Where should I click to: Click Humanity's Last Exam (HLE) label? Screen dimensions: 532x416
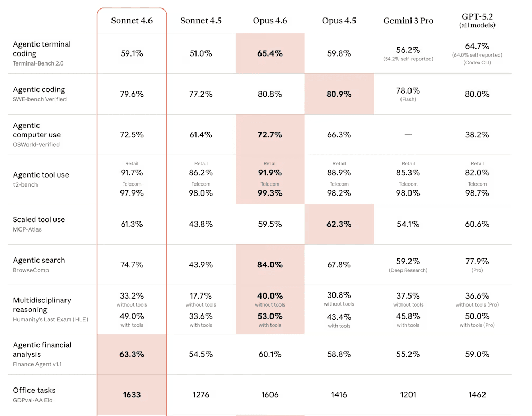[51, 319]
